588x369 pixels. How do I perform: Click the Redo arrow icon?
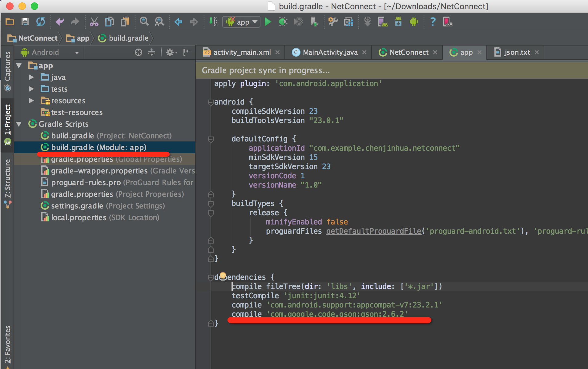point(75,22)
